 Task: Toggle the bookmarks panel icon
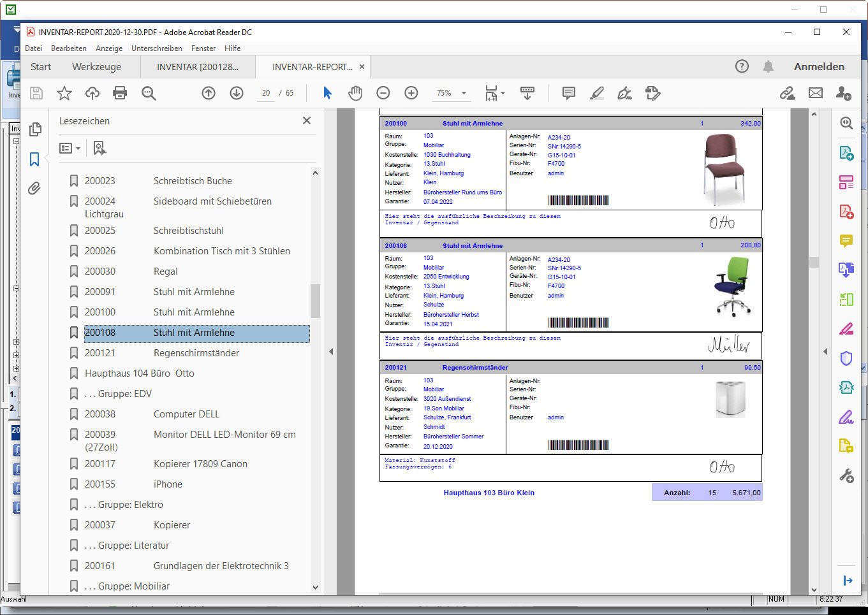pos(34,159)
